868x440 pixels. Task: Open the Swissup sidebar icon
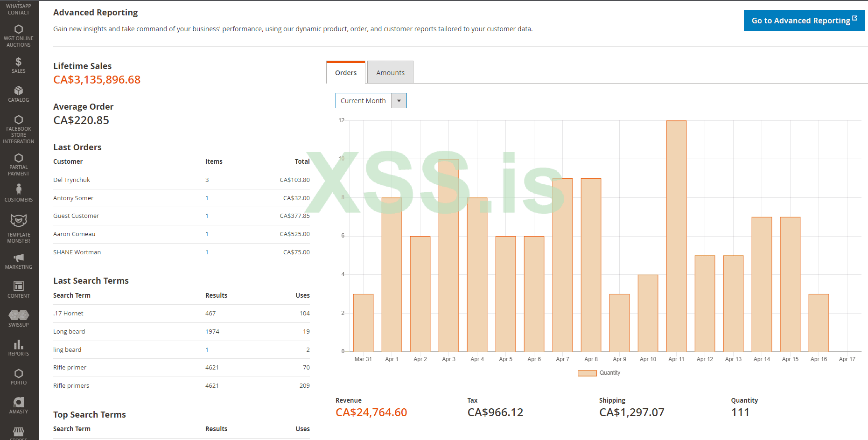click(19, 318)
